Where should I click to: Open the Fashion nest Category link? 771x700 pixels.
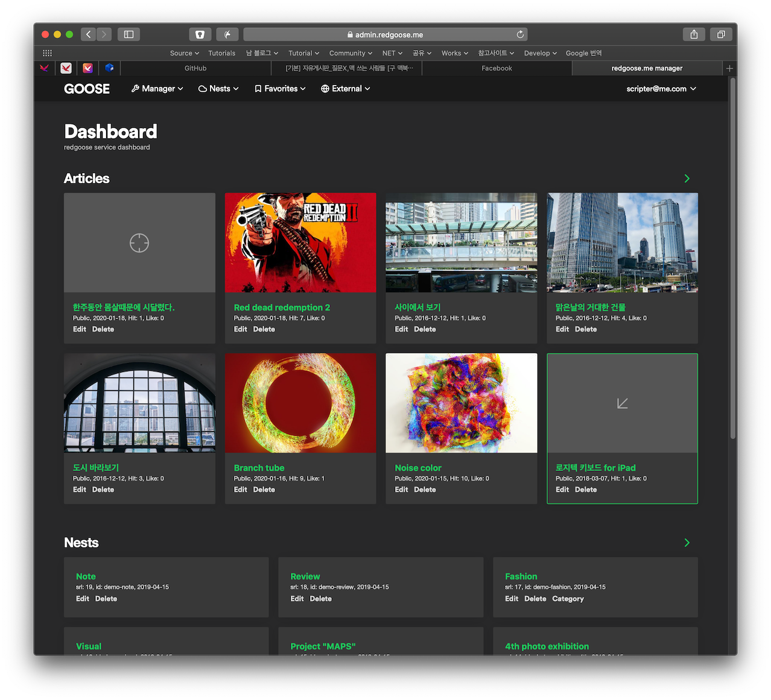pyautogui.click(x=568, y=599)
